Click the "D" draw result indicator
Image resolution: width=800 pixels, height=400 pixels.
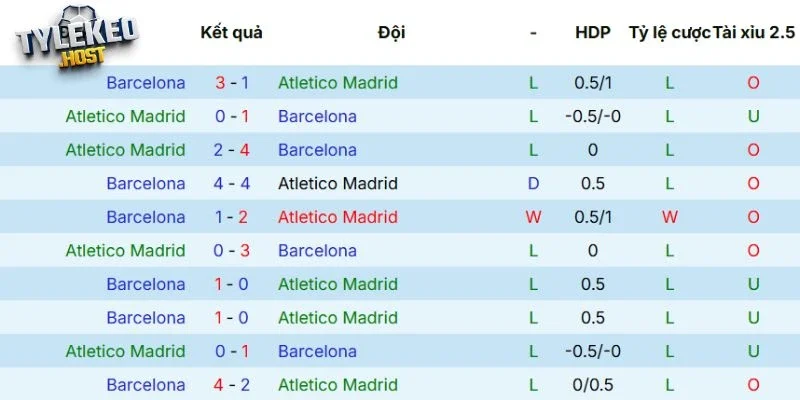coord(533,184)
